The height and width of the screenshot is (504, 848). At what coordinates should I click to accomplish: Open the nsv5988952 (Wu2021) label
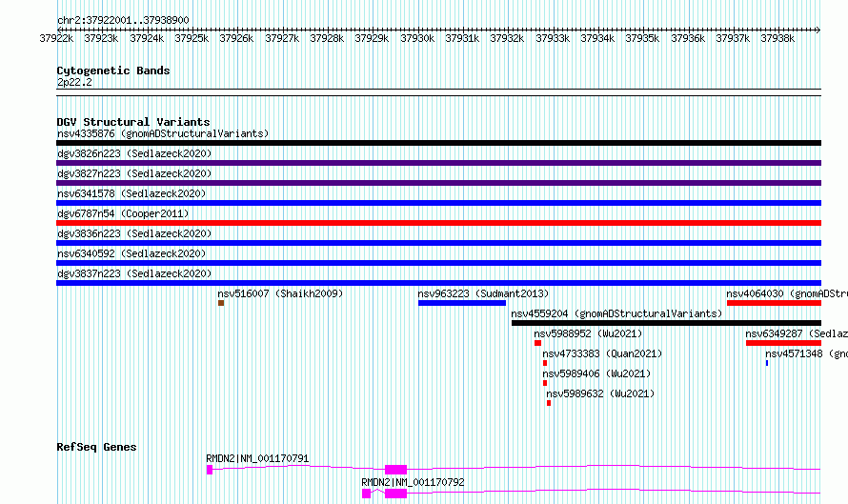coord(588,333)
